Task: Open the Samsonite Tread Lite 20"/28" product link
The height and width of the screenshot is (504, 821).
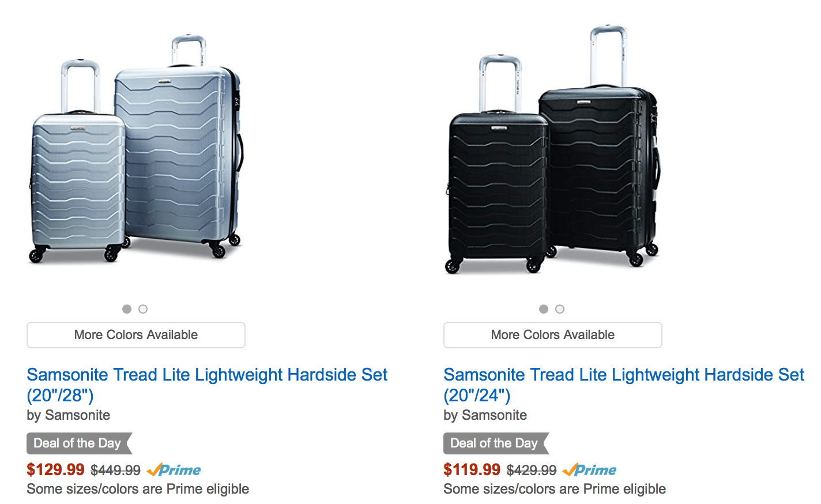Action: pos(206,375)
